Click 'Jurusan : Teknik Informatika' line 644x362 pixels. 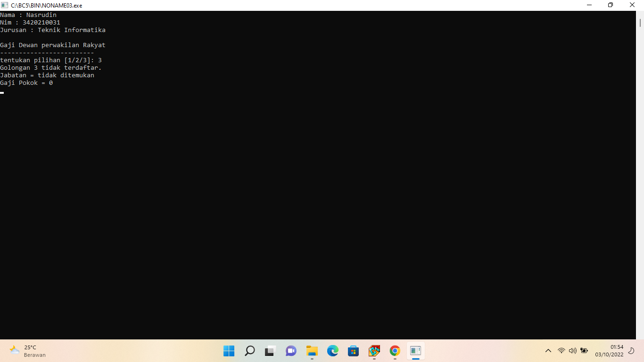point(53,30)
